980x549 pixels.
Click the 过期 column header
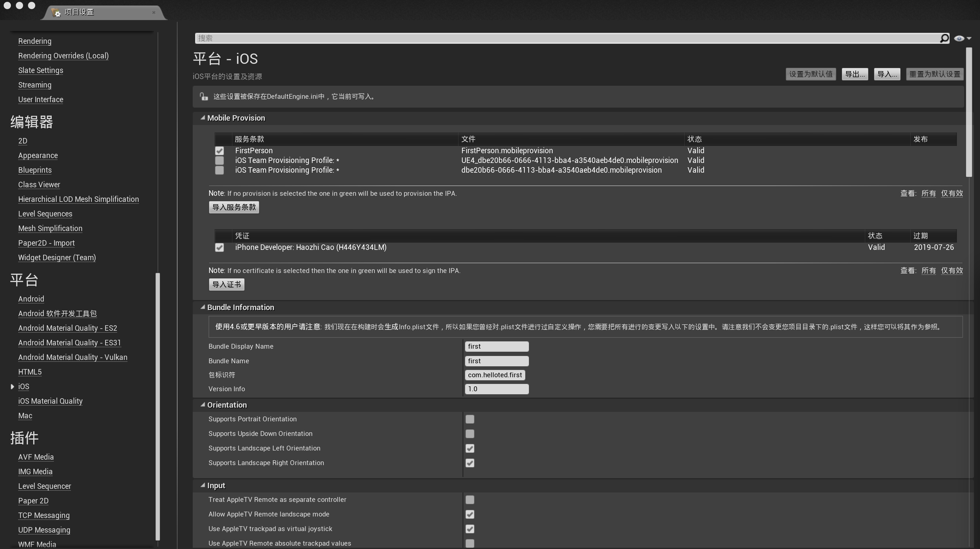933,236
